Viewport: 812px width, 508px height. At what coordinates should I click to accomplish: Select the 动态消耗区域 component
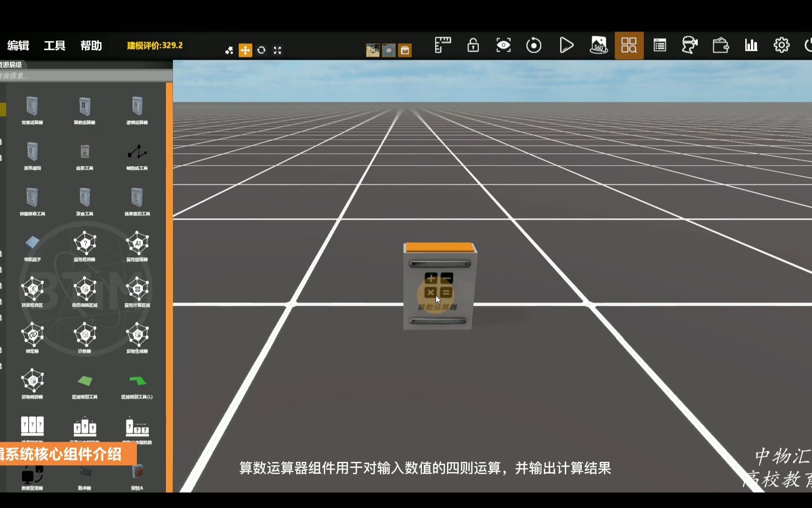[x=85, y=292]
